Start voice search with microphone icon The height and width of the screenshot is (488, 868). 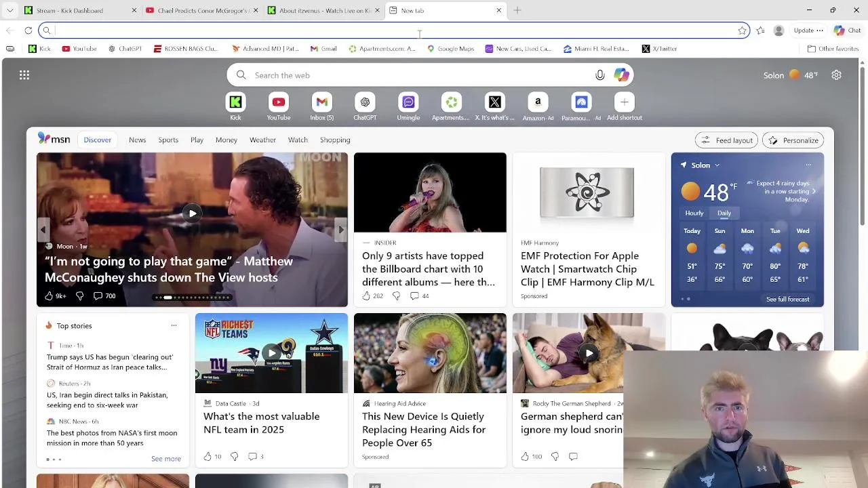(600, 75)
